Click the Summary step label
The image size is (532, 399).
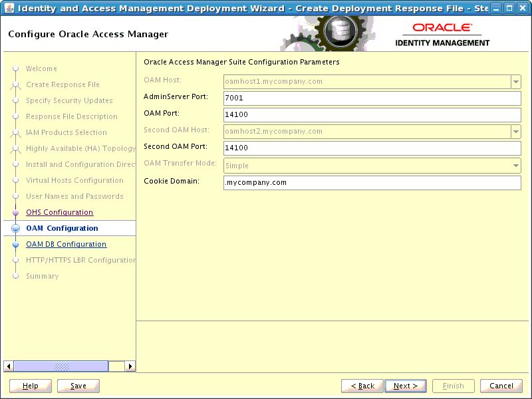(42, 276)
